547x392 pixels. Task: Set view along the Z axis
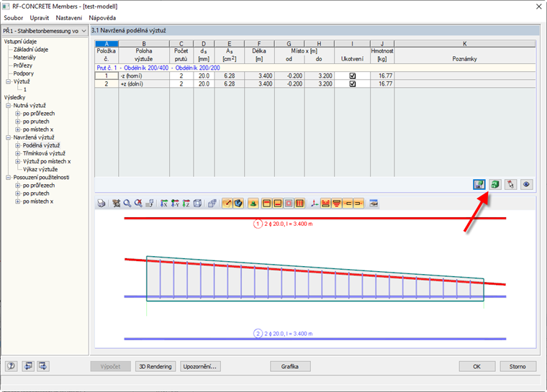pyautogui.click(x=186, y=204)
